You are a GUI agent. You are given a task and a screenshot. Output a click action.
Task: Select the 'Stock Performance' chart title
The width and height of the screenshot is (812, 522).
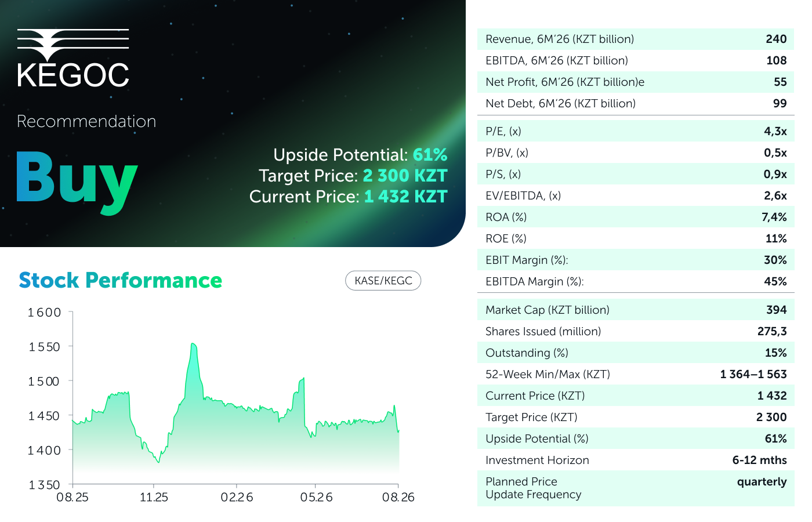[121, 280]
